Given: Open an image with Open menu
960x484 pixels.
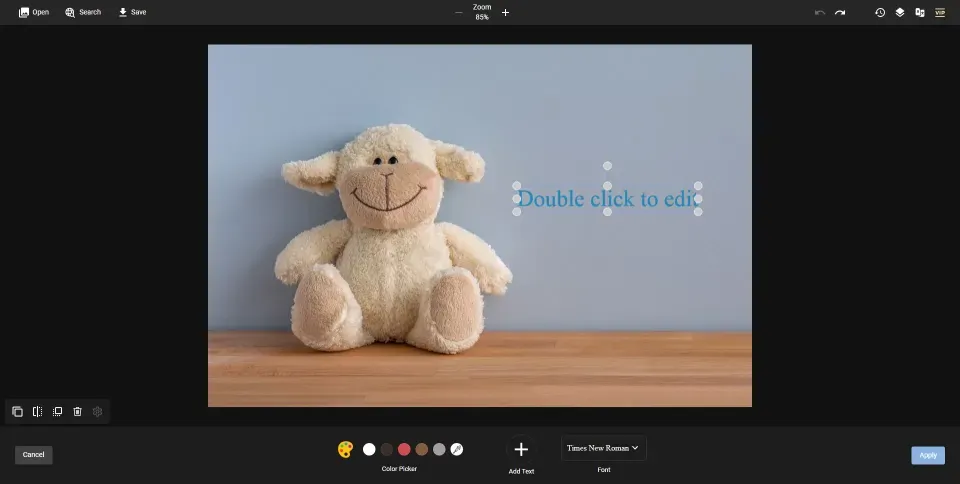Looking at the screenshot, I should point(34,12).
